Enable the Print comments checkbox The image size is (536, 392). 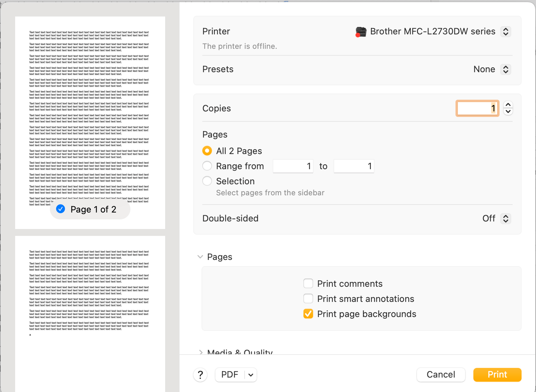[x=308, y=283]
